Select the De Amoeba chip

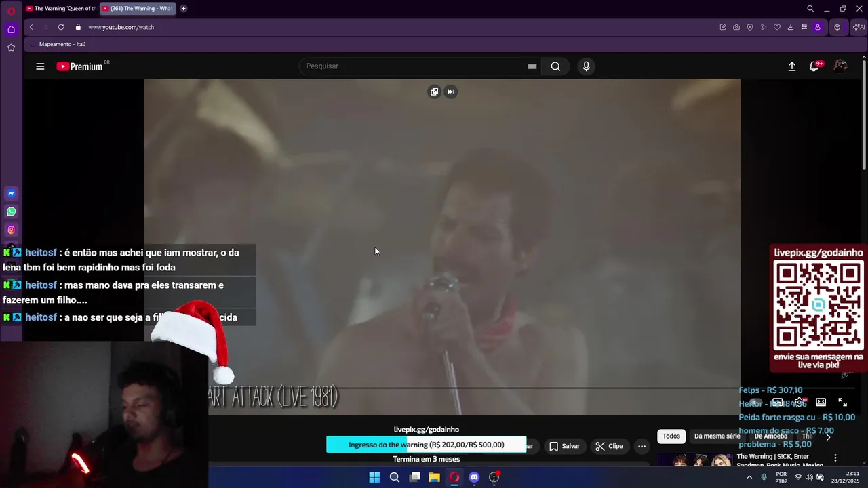pos(771,436)
